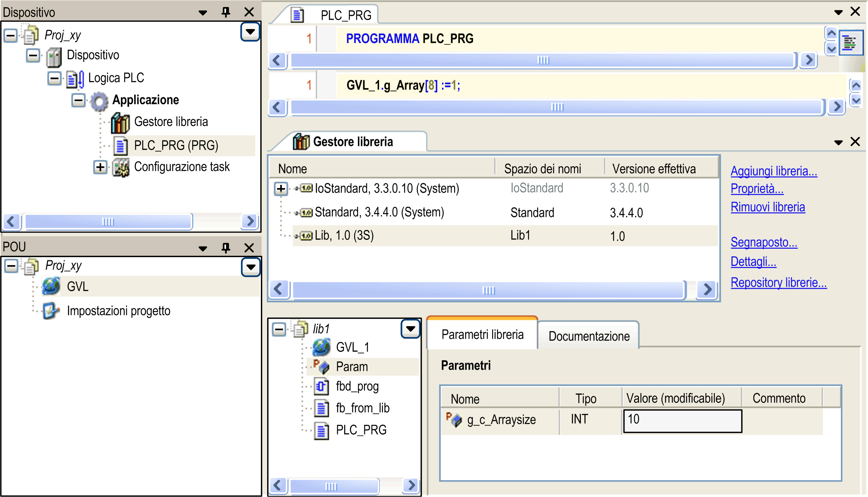Click the declaration editor scroll-up arrow
The height and width of the screenshot is (497, 868).
point(831,33)
